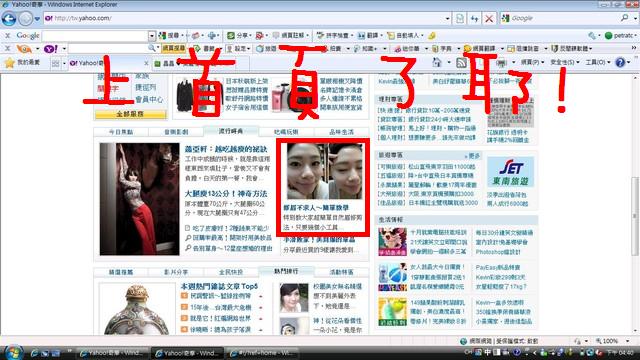Expand the address bar dropdown arrow

click(x=447, y=18)
